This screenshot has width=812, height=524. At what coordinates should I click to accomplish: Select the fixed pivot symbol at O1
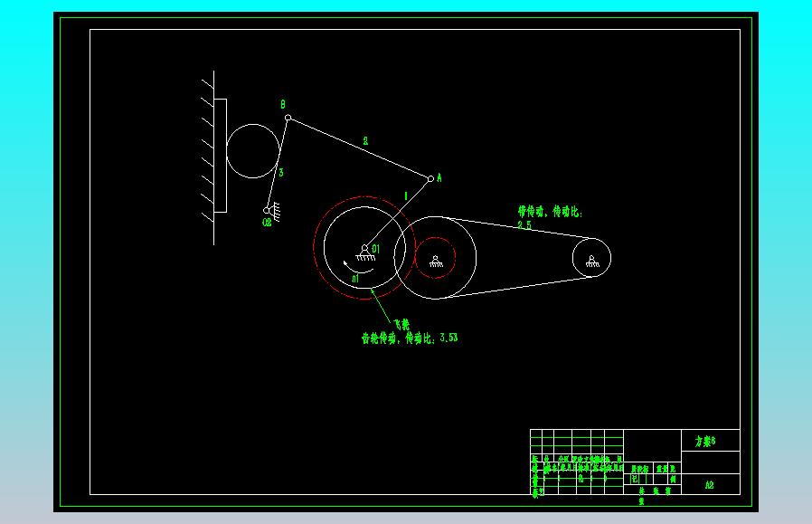click(365, 252)
